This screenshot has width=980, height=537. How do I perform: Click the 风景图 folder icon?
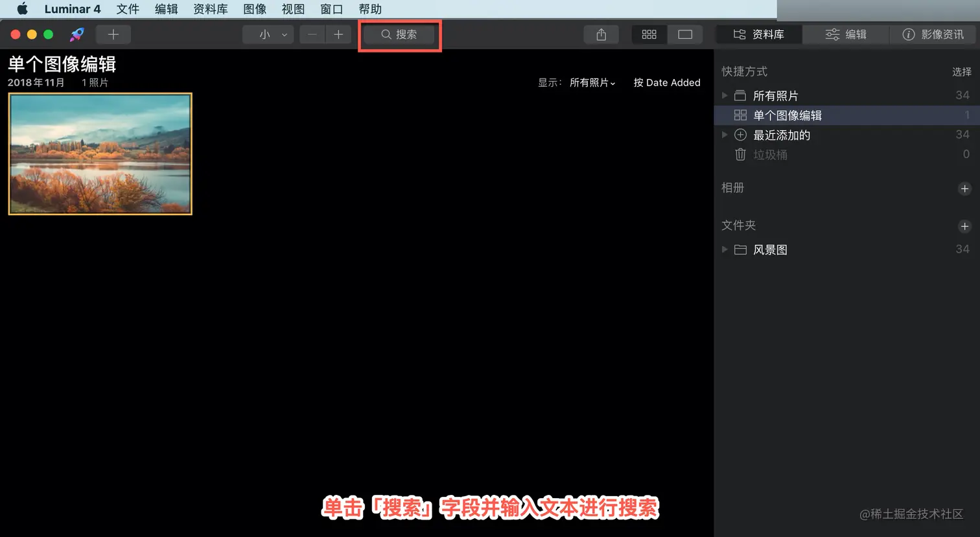tap(740, 249)
